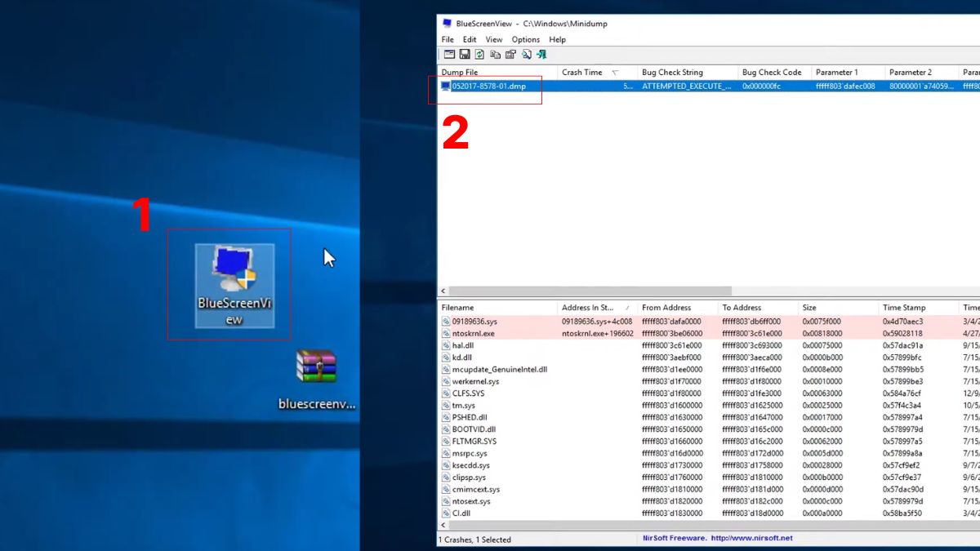The width and height of the screenshot is (980, 551).
Task: Click the Exit toolbar icon
Action: pyautogui.click(x=541, y=55)
